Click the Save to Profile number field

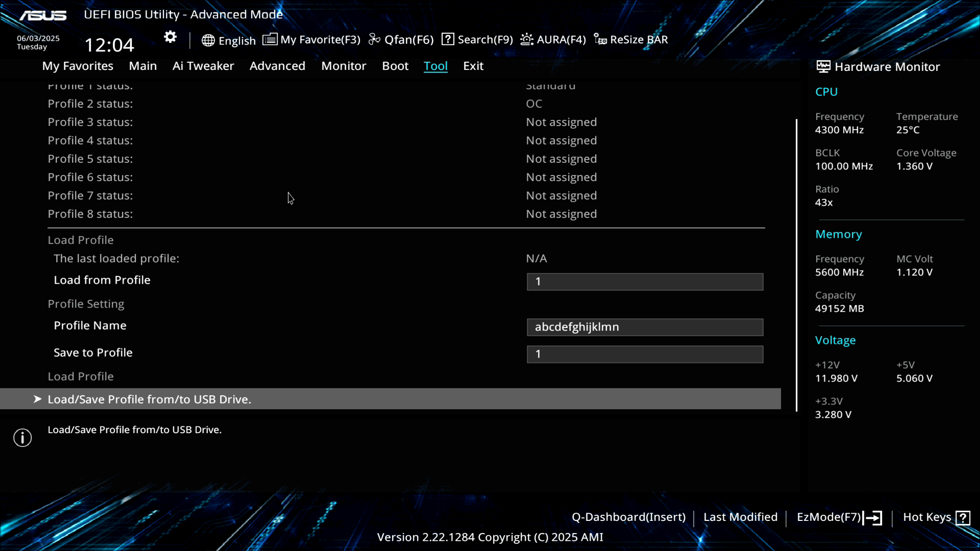[645, 354]
